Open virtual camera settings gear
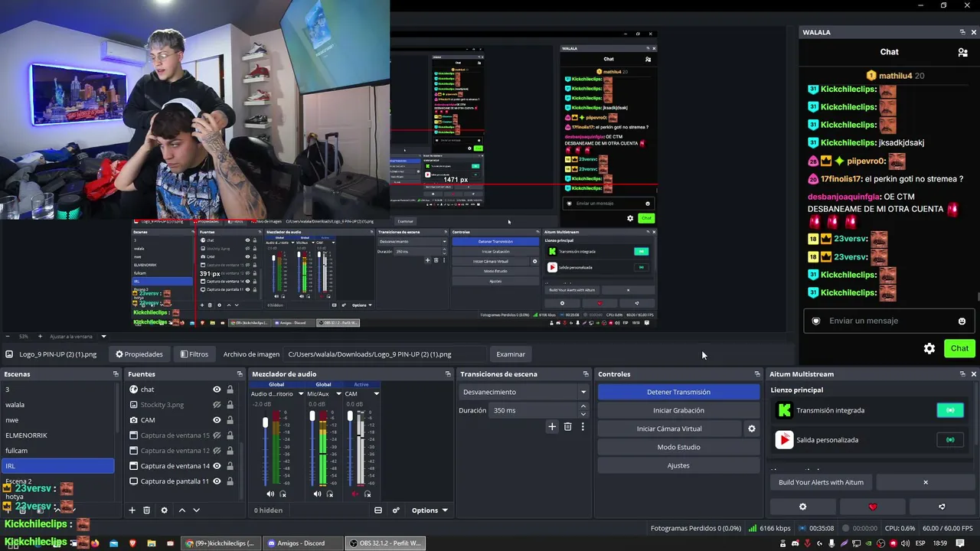The height and width of the screenshot is (551, 980). tap(751, 429)
